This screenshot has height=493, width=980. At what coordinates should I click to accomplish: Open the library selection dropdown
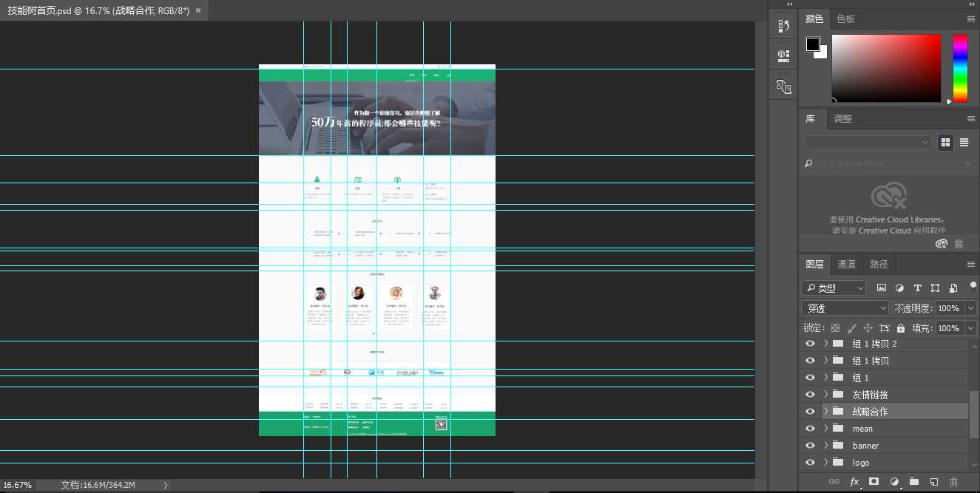868,142
